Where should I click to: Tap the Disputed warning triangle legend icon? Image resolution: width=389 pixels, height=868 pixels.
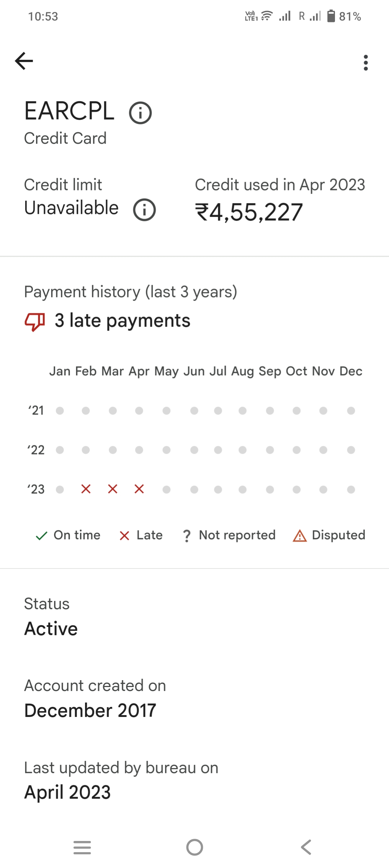coord(300,536)
